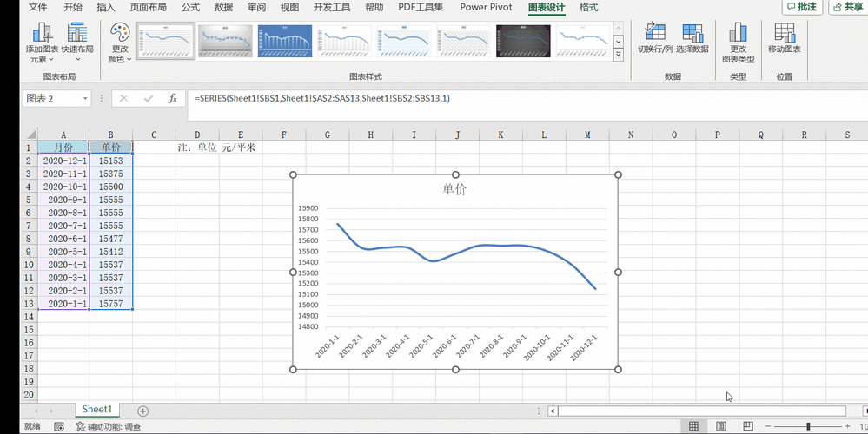
Task: Click the 移动图表 (Move Chart) icon
Action: point(785,32)
